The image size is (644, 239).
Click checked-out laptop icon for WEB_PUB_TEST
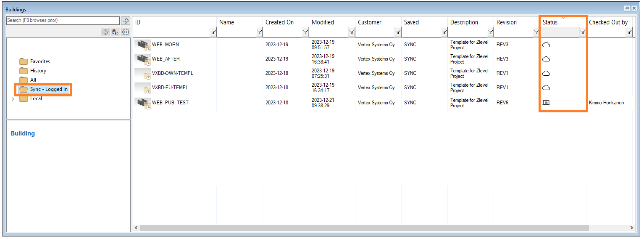coord(546,103)
